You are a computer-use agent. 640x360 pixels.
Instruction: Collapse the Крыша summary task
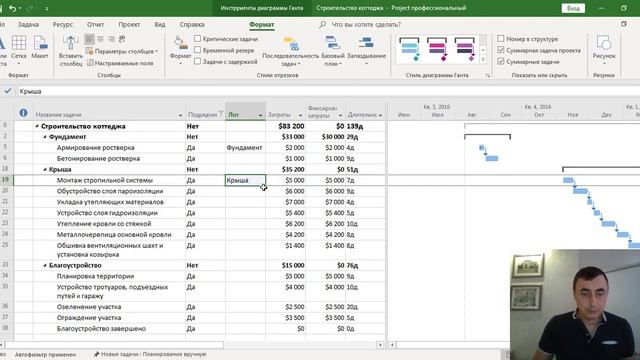45,169
